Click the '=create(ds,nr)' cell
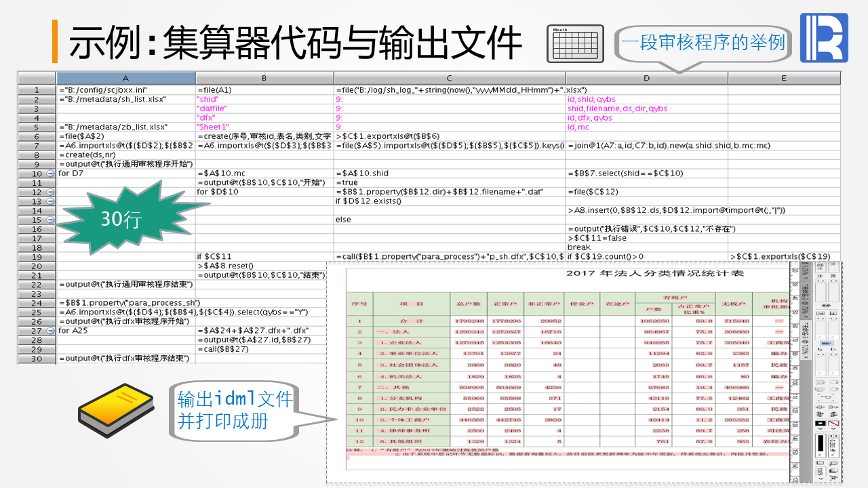This screenshot has width=868, height=488. pyautogui.click(x=125, y=155)
